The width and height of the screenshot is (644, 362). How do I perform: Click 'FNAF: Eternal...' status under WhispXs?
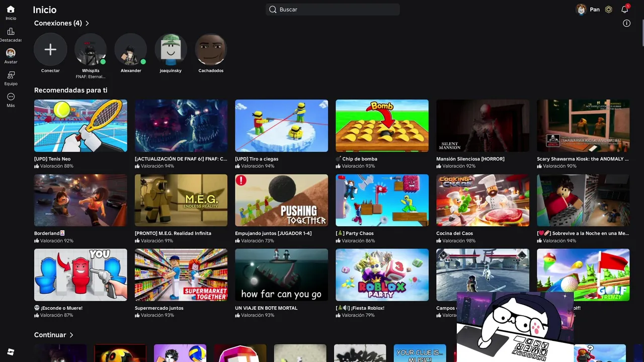pos(91,77)
